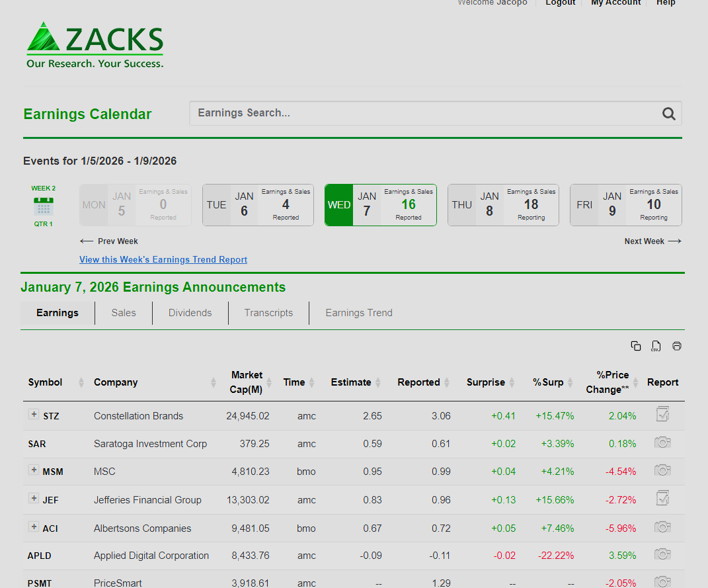Open the PSMT report camera icon
Image resolution: width=708 pixels, height=588 pixels.
point(662,581)
